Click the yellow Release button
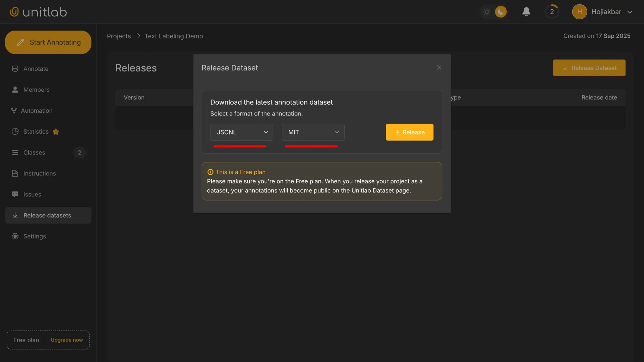Viewport: 644px width, 362px height. (410, 132)
